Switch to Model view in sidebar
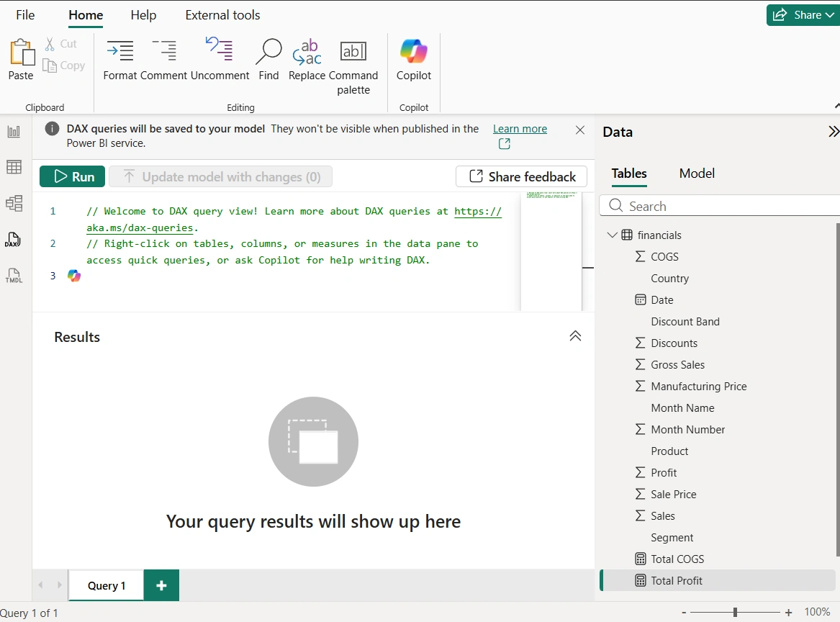This screenshot has height=622, width=840. tap(14, 203)
